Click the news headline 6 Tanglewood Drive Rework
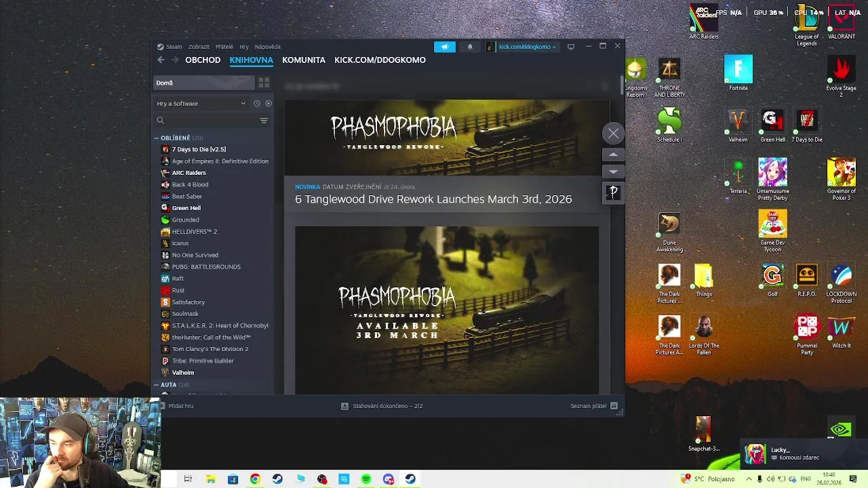The height and width of the screenshot is (488, 868). [433, 199]
